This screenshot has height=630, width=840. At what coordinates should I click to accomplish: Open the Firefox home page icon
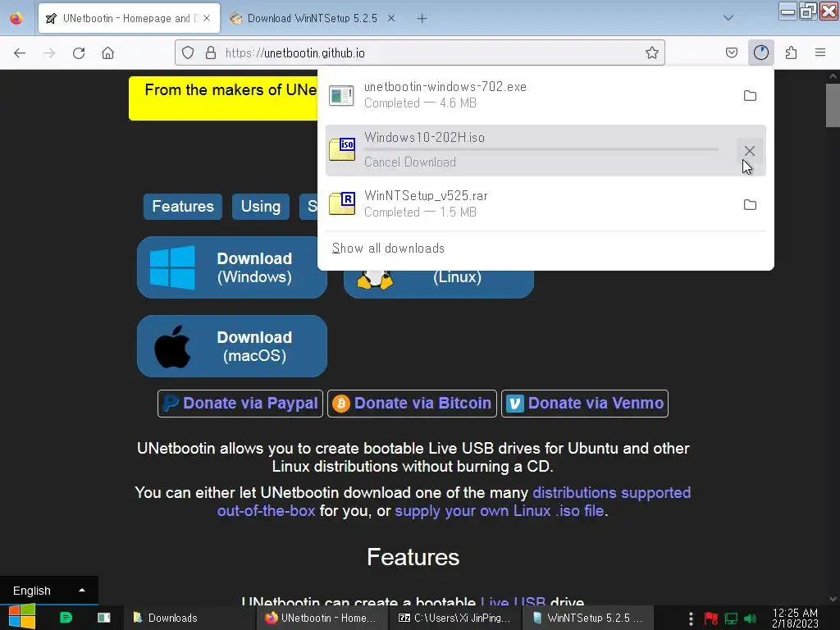pyautogui.click(x=107, y=52)
